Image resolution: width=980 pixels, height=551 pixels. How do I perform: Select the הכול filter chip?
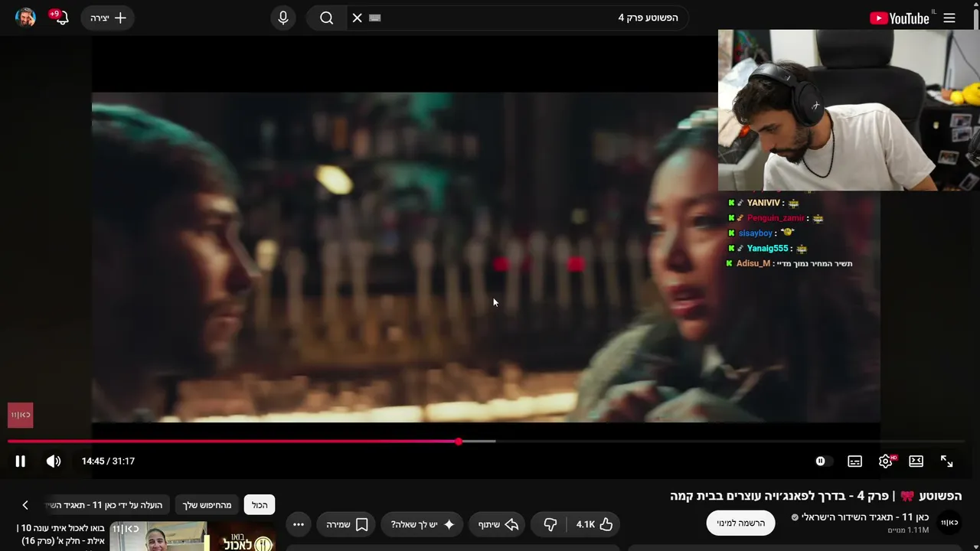click(260, 505)
